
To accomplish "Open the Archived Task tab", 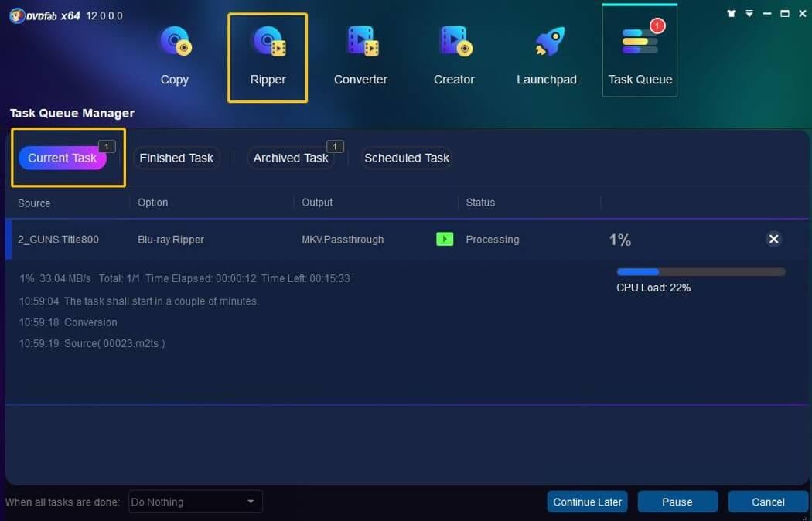I will pyautogui.click(x=292, y=158).
